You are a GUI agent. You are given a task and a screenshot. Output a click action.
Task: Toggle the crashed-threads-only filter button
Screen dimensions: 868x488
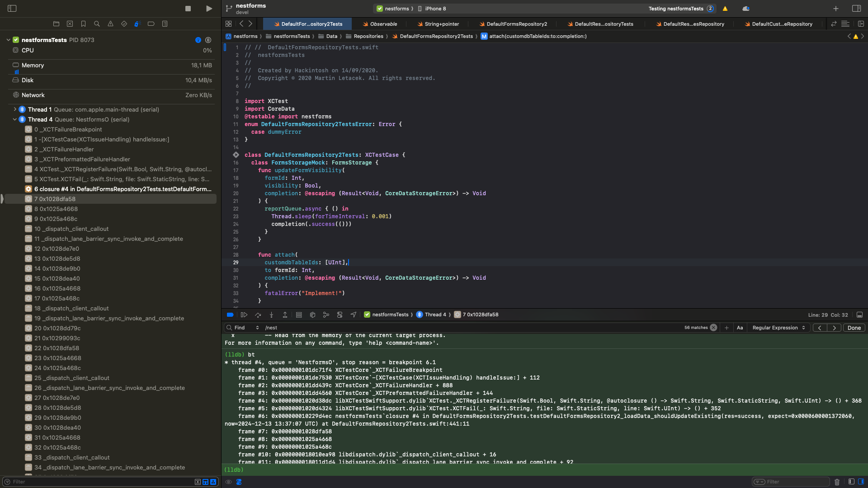(x=198, y=482)
